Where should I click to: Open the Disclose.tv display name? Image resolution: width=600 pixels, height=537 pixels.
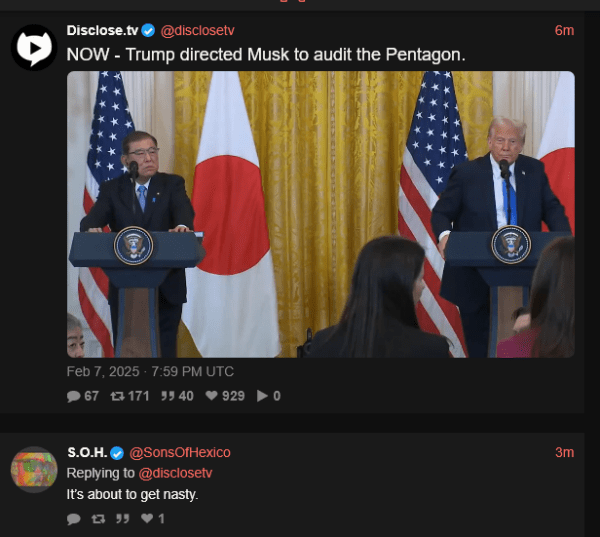coord(102,30)
